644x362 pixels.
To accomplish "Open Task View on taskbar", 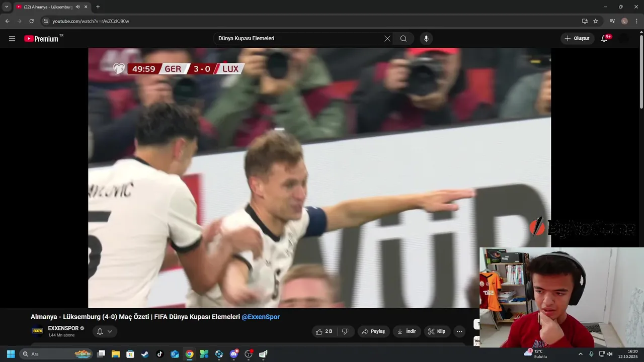I will (x=101, y=354).
